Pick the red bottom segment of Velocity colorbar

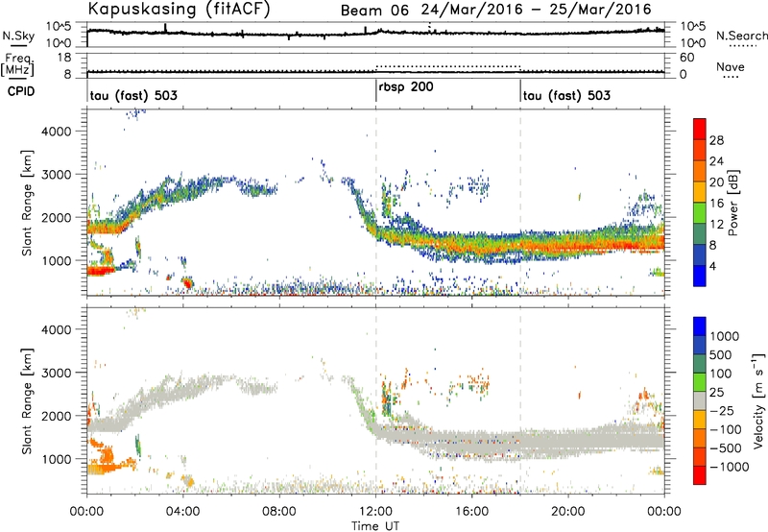[700, 474]
